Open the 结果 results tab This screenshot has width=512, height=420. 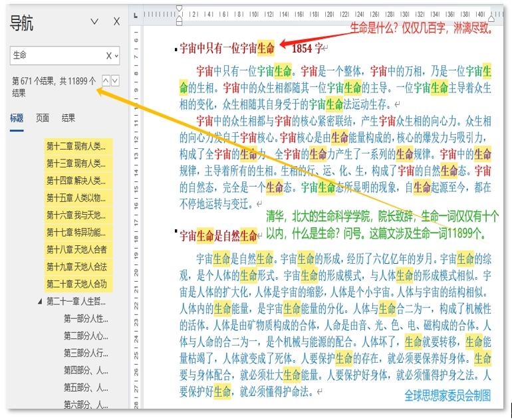[x=68, y=118]
